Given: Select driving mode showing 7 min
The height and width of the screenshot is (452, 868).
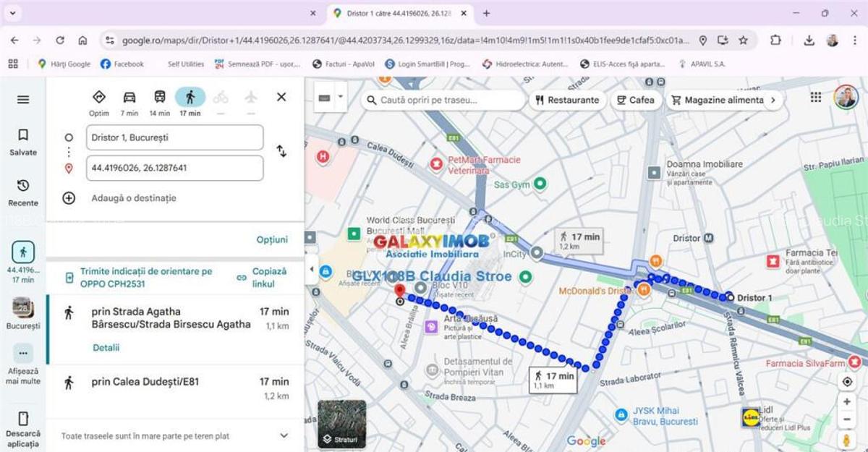Looking at the screenshot, I should click(x=129, y=103).
